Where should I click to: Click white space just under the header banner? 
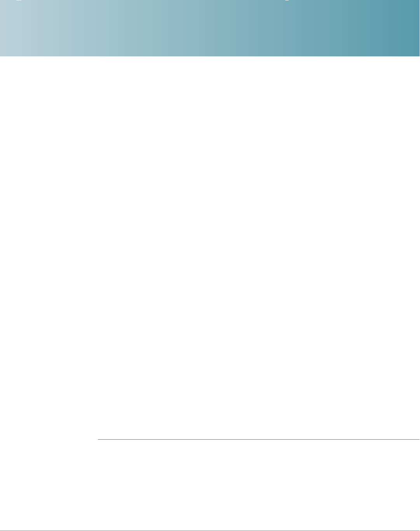[x=210, y=66]
